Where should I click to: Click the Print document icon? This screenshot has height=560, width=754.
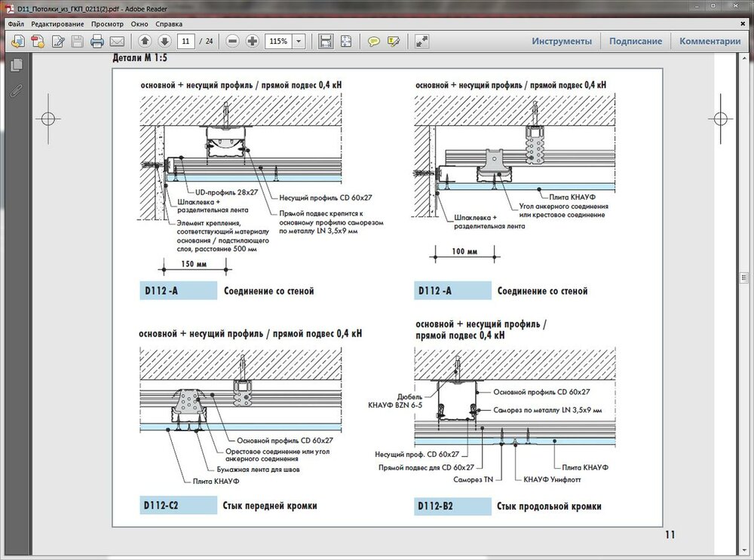point(97,41)
